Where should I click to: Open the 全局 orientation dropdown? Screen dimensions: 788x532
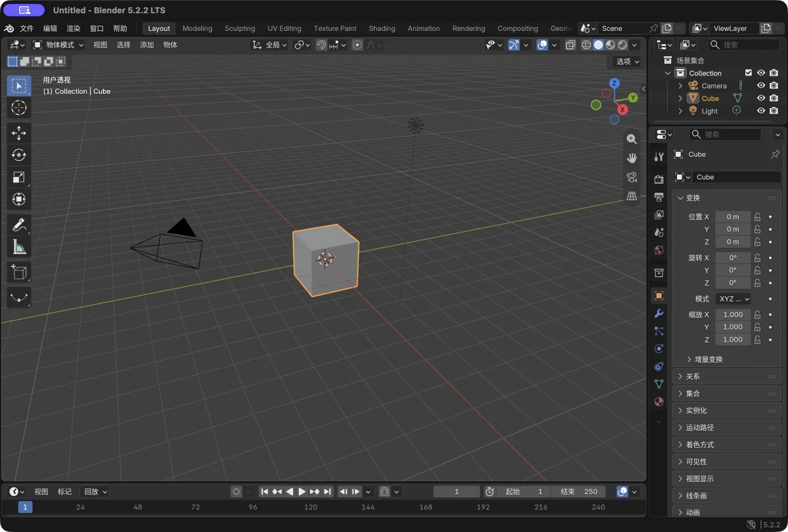[270, 45]
